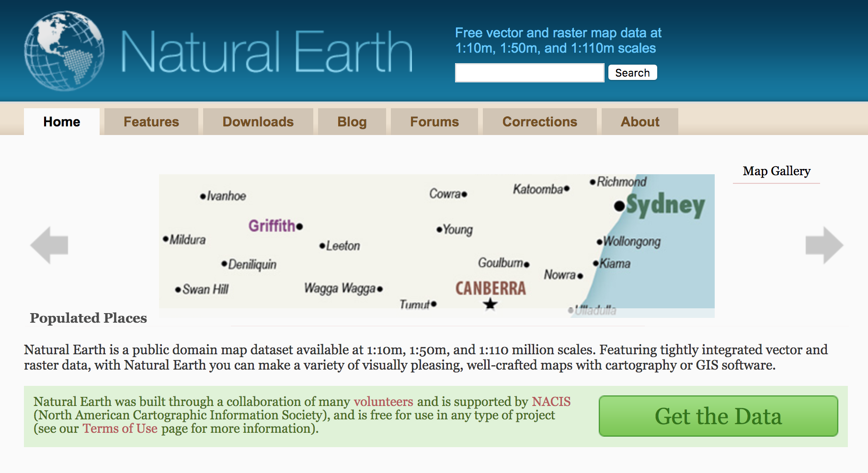The image size is (868, 473).
Task: Click the Populated Places caption
Action: [88, 318]
